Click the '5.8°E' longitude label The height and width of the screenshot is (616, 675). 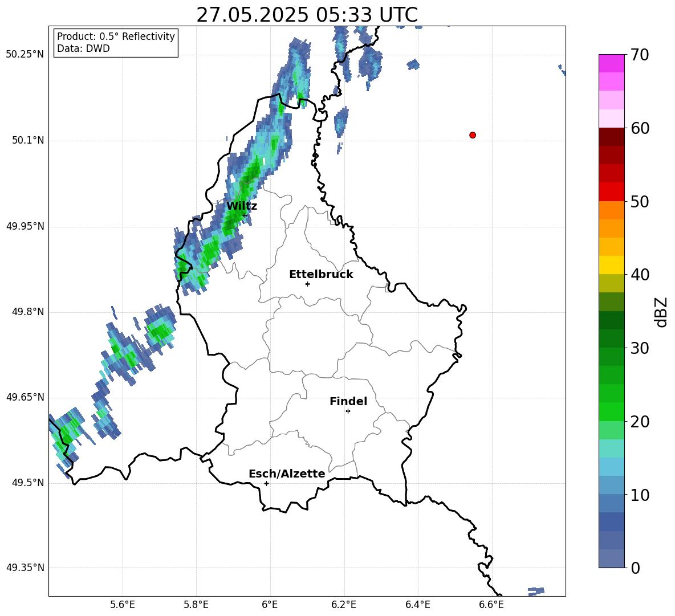coord(196,605)
